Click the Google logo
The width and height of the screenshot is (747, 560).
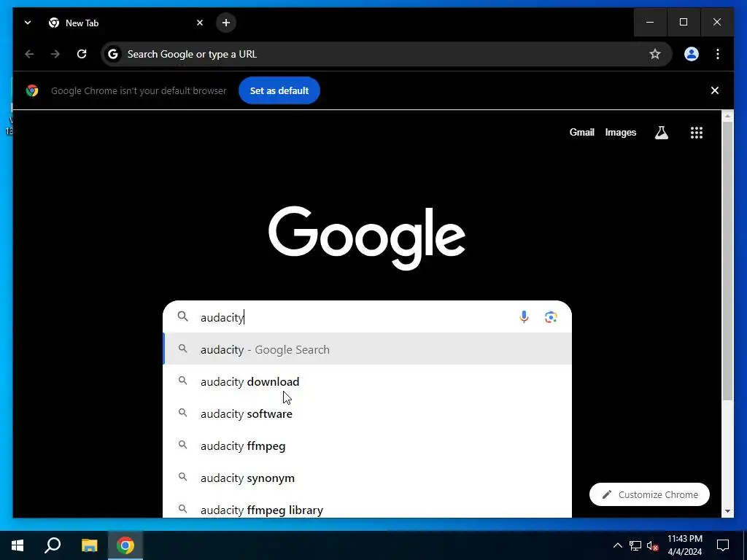[x=367, y=237]
